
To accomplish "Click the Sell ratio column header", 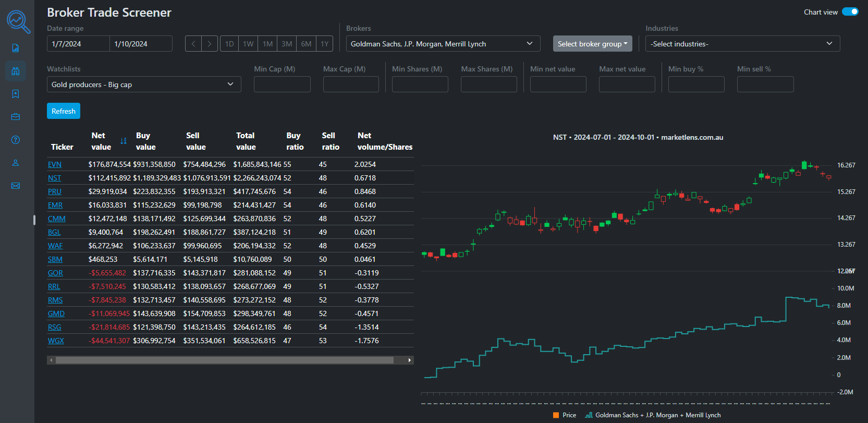I will point(330,141).
